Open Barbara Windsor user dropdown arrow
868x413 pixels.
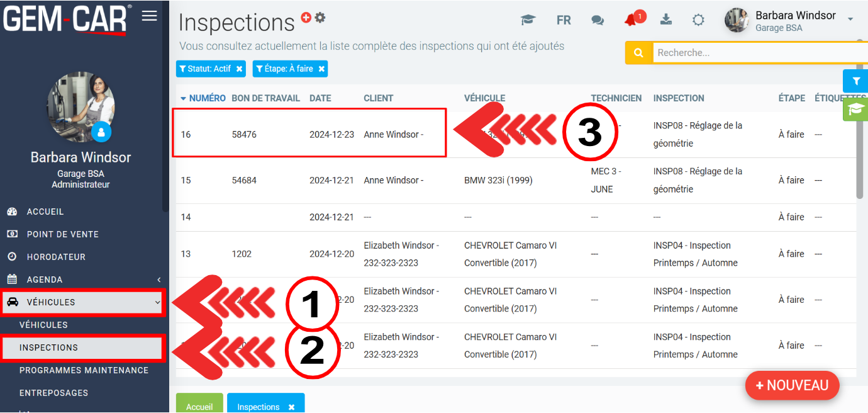pos(850,20)
